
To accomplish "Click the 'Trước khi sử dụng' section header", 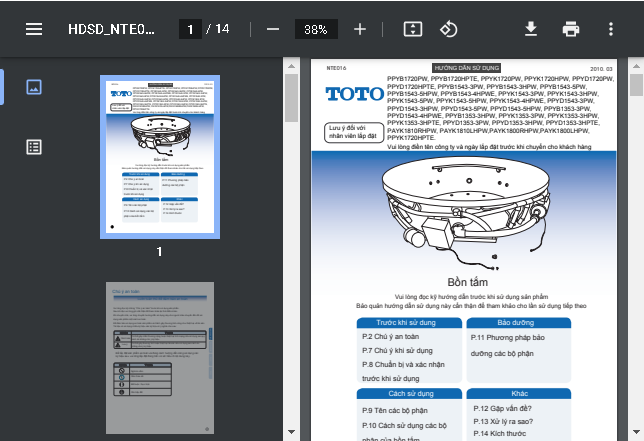I will (x=409, y=323).
